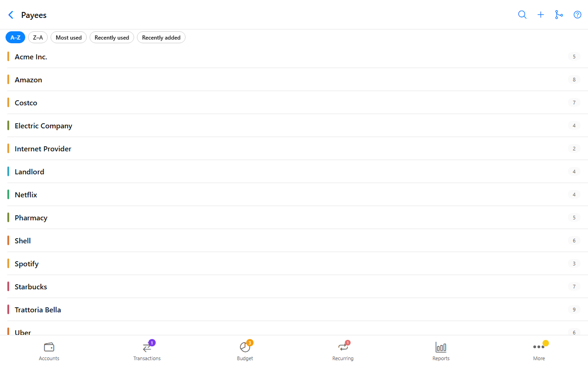This screenshot has height=368, width=588.
Task: Click the Transactions tab label
Action: tap(147, 358)
